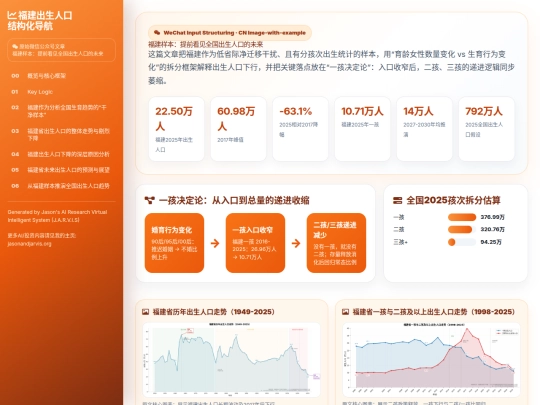Click the 376.99万 value
The image size is (540, 405).
coord(492,217)
